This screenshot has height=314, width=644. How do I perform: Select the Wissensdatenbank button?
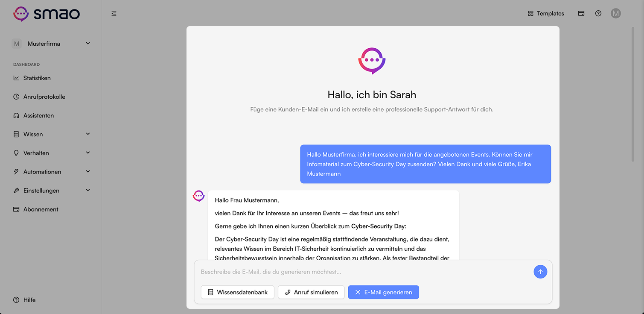(238, 292)
